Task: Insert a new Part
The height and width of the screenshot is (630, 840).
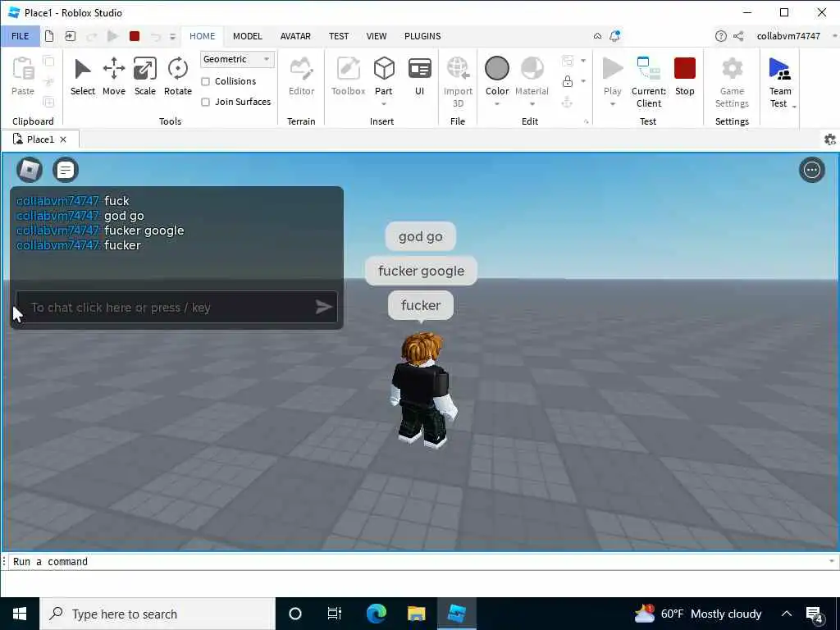Action: [x=384, y=70]
